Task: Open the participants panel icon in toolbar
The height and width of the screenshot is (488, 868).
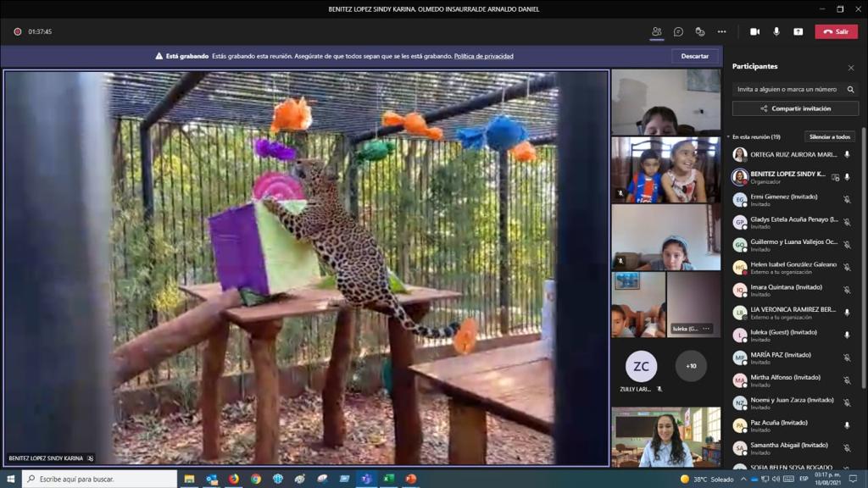Action: (x=657, y=31)
